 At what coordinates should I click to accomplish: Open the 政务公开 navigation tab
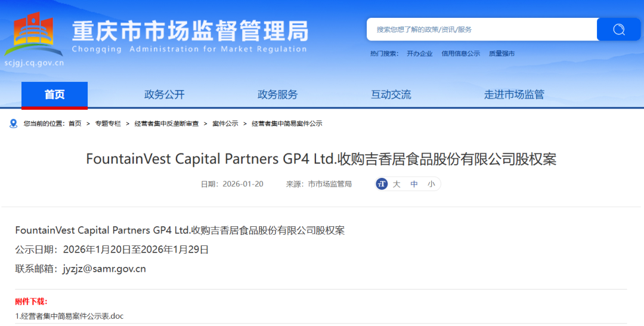click(165, 94)
